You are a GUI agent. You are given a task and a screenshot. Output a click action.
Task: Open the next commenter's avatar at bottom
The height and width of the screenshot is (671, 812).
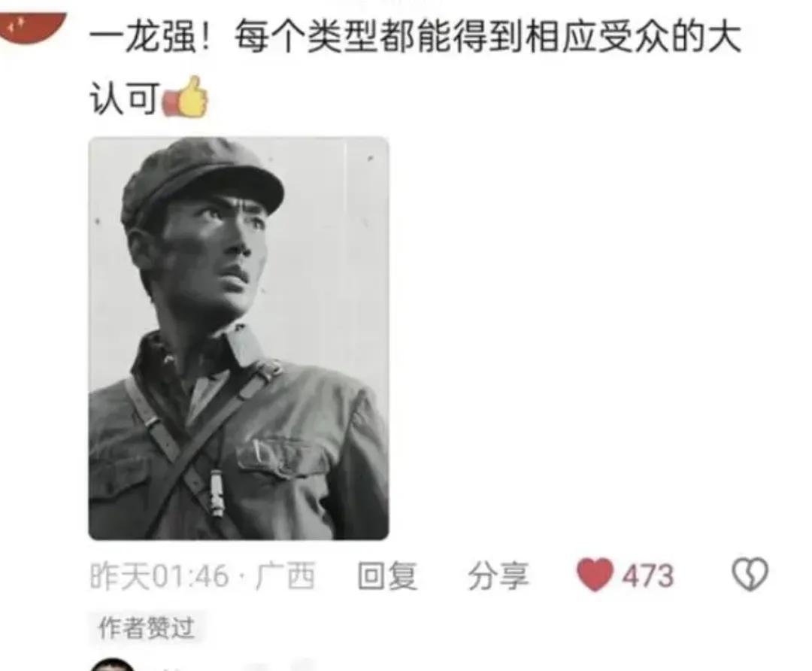pos(111,664)
